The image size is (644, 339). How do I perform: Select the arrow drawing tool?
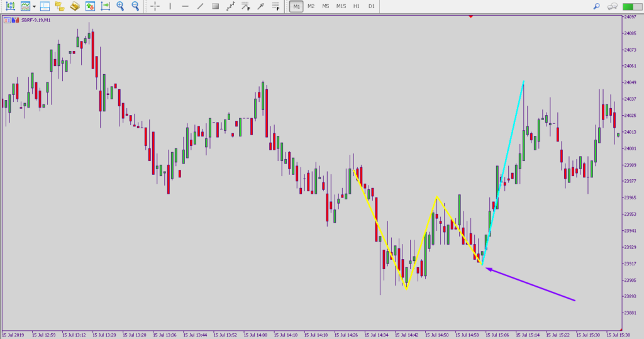point(260,6)
